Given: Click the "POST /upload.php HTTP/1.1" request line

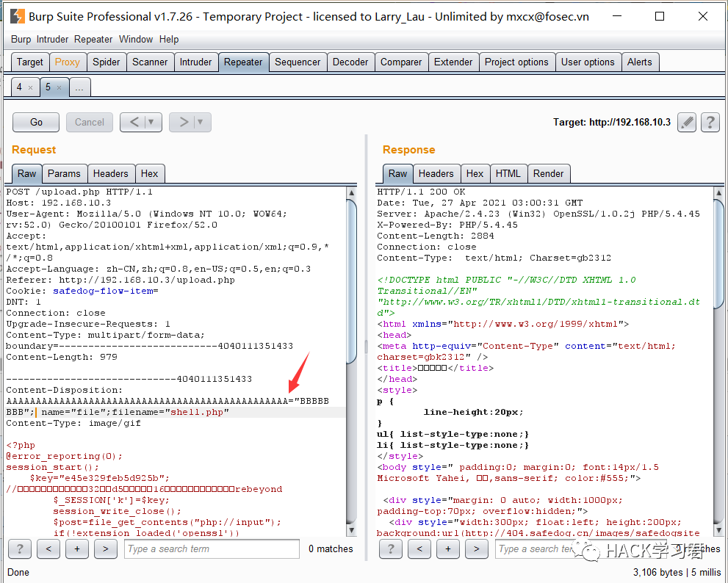Looking at the screenshot, I should 79,192.
